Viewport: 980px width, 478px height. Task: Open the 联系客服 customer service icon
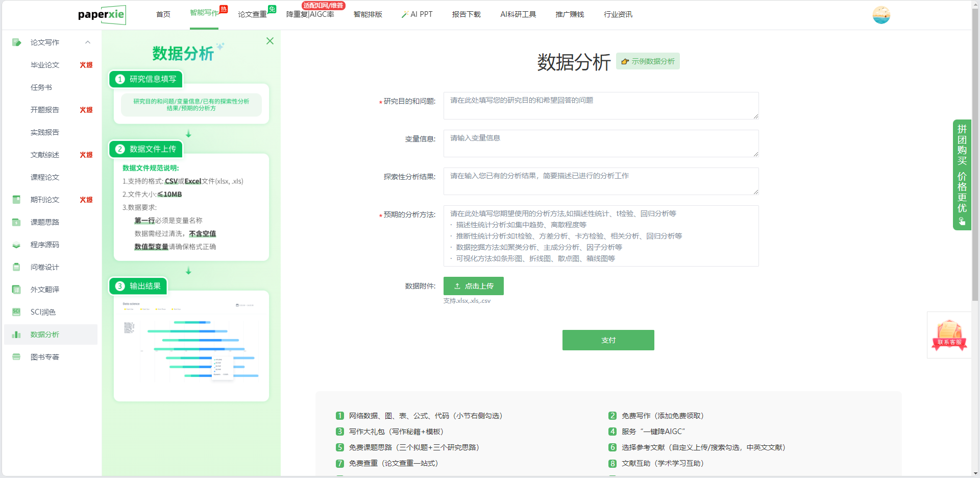[949, 334]
